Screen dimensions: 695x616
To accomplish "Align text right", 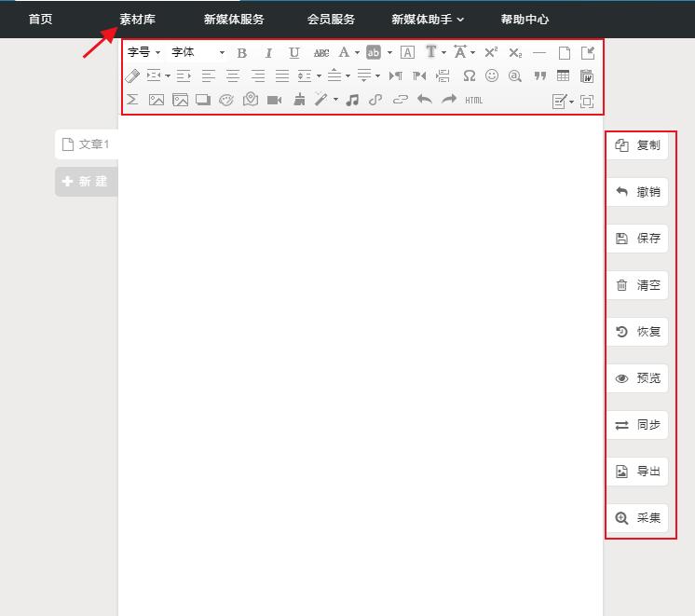I will click(x=257, y=75).
